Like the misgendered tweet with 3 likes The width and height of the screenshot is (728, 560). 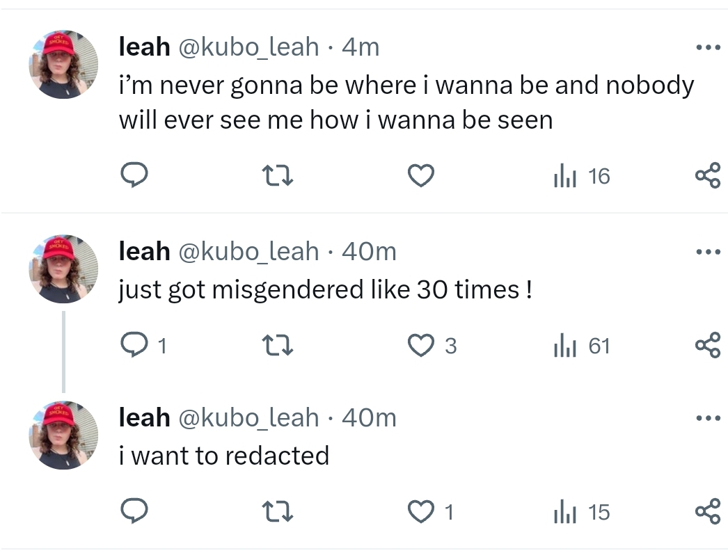coord(432,346)
